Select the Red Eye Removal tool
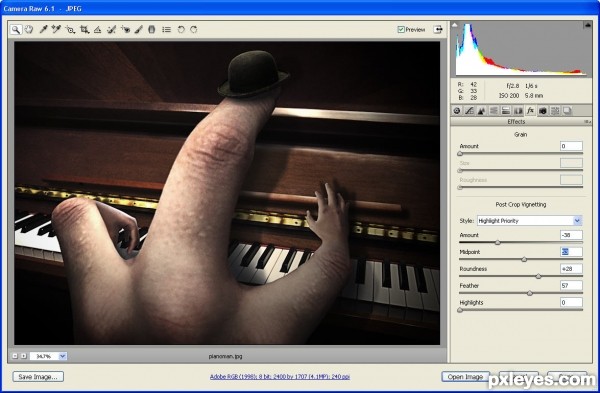This screenshot has height=393, width=600. click(125, 29)
